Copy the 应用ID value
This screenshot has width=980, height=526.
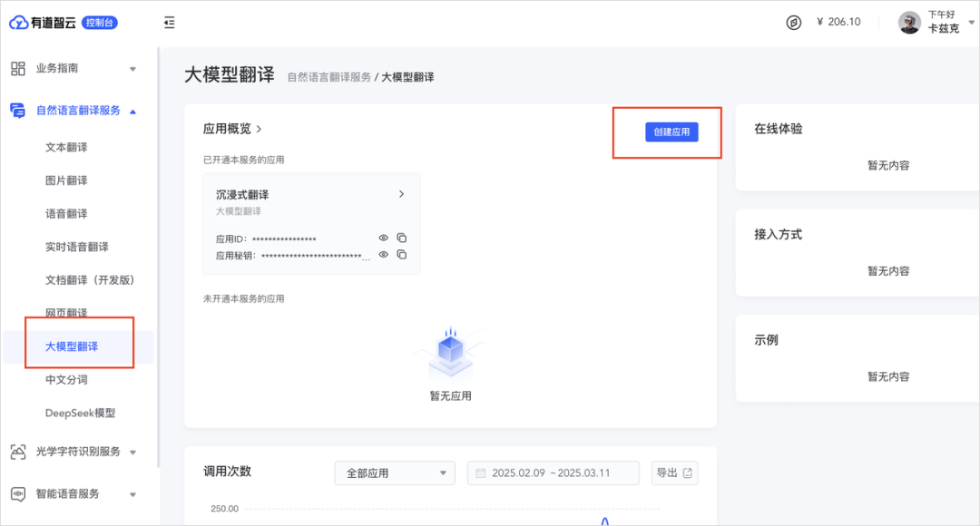point(402,238)
